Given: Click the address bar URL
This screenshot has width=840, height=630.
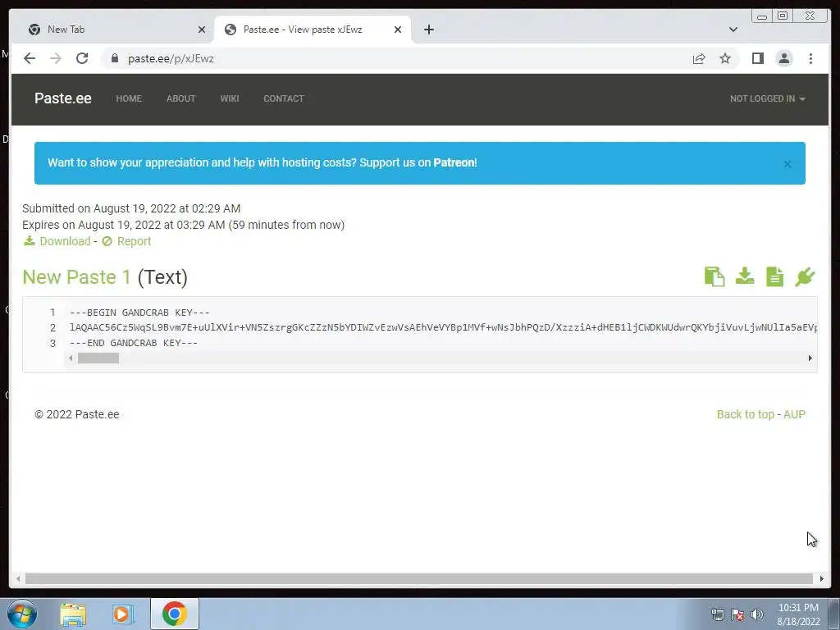Looking at the screenshot, I should (x=171, y=58).
